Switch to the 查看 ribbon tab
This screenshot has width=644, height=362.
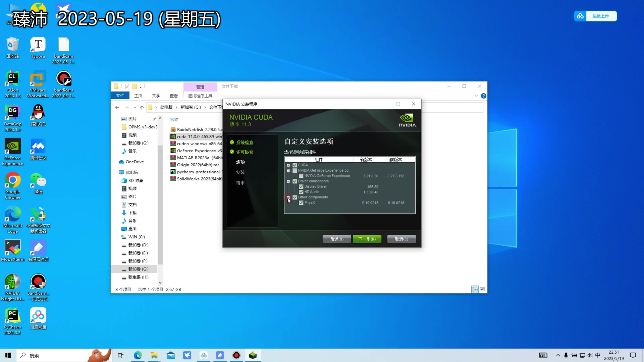point(174,96)
